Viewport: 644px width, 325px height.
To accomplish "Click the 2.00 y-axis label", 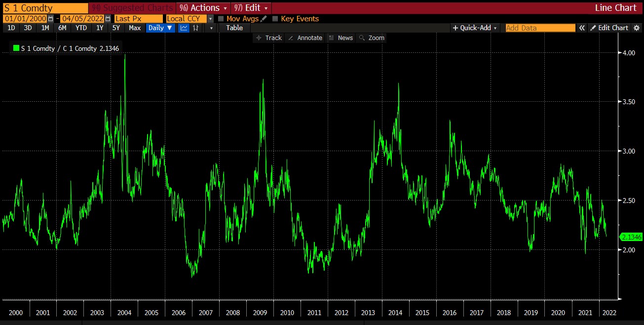I will (x=629, y=249).
